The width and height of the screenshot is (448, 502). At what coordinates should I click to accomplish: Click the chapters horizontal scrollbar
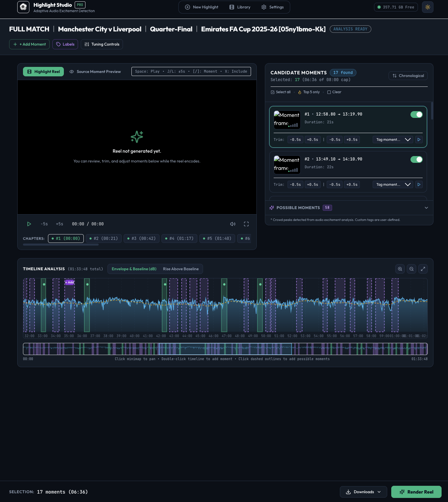(x=61, y=245)
